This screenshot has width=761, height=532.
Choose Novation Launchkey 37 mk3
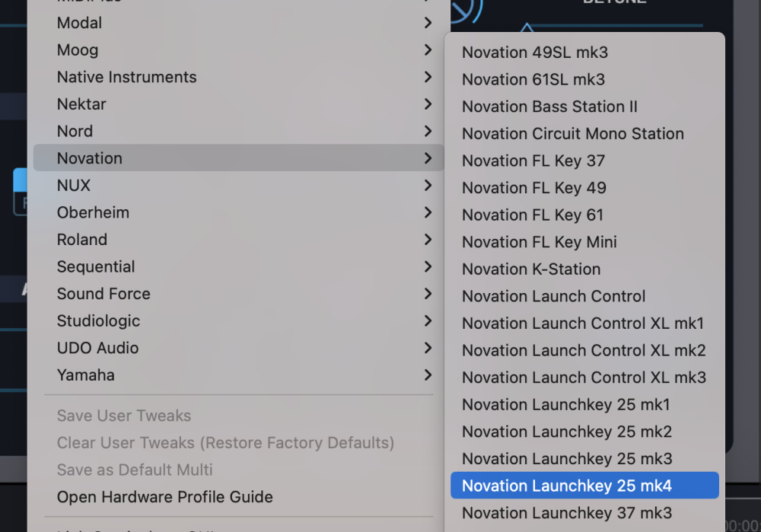pos(567,513)
